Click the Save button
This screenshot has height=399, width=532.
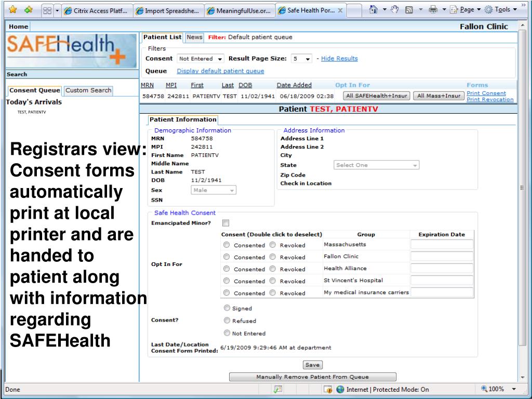312,365
